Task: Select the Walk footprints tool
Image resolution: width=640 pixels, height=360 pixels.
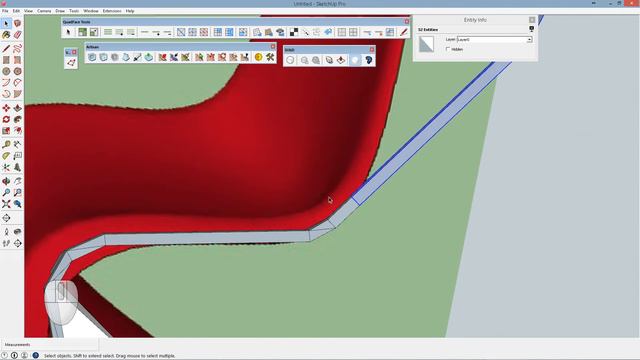Action: point(6,243)
